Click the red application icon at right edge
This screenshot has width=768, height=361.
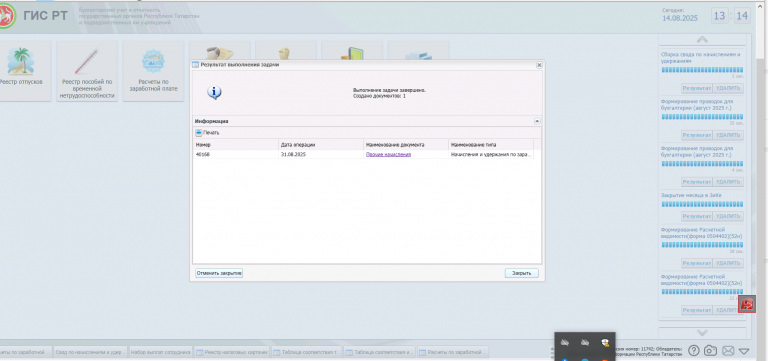coord(747,304)
